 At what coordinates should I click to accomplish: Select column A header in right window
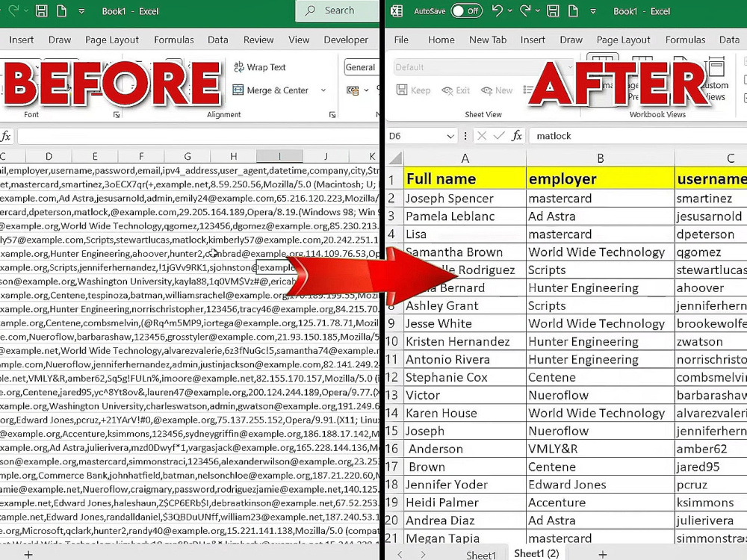click(x=465, y=158)
